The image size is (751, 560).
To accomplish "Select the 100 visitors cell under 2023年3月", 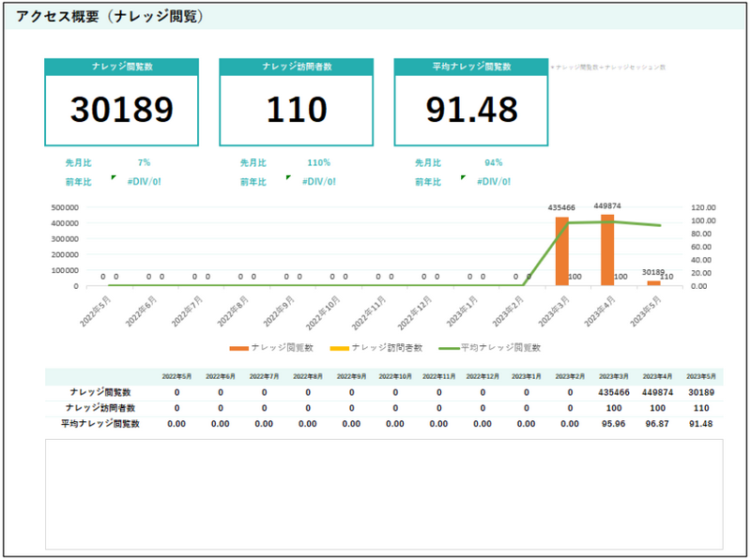I will [x=614, y=408].
